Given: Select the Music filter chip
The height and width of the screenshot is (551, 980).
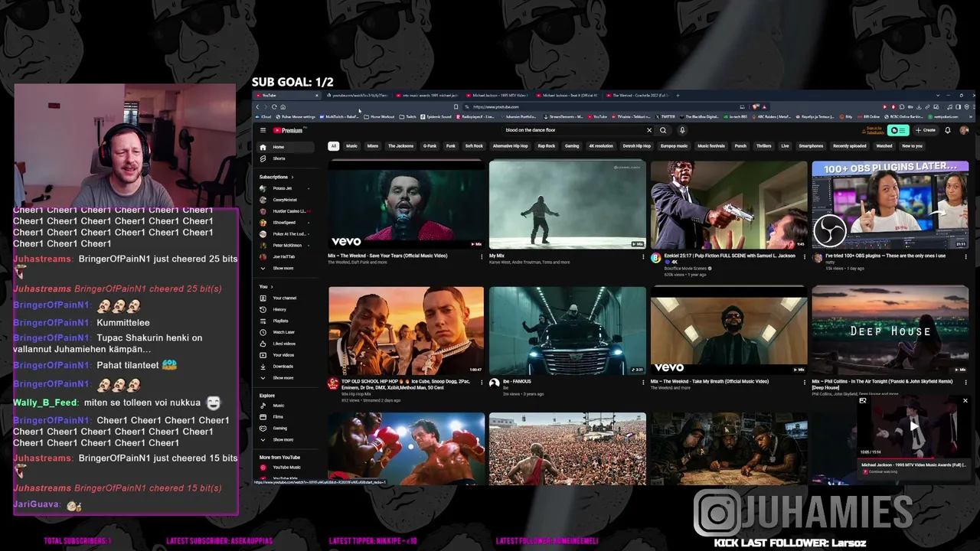Looking at the screenshot, I should click(351, 146).
